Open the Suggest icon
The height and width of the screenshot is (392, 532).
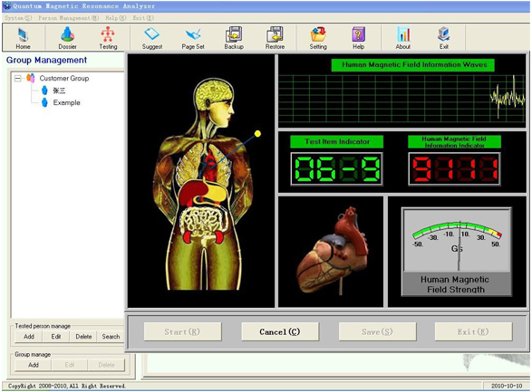click(152, 38)
